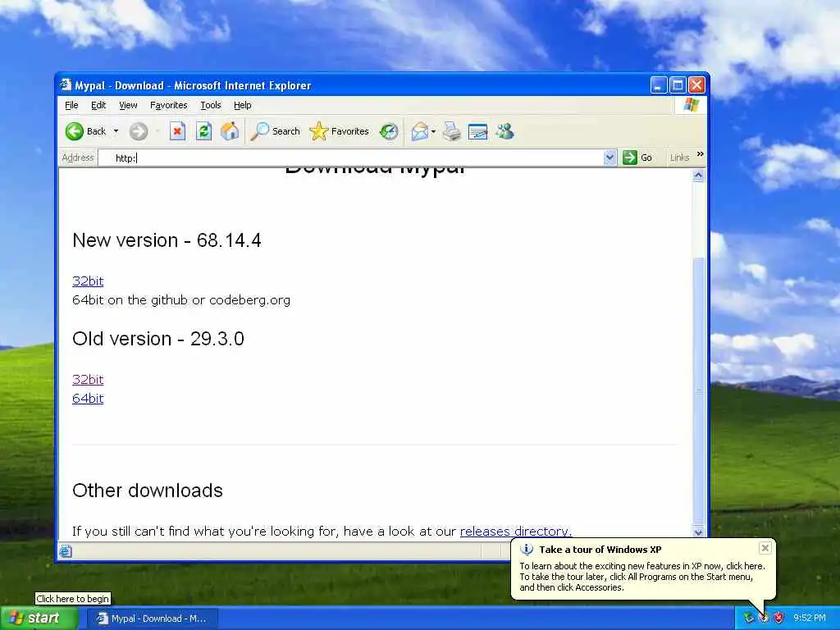Click the Go button
Screen dimensions: 840x630
(x=637, y=157)
